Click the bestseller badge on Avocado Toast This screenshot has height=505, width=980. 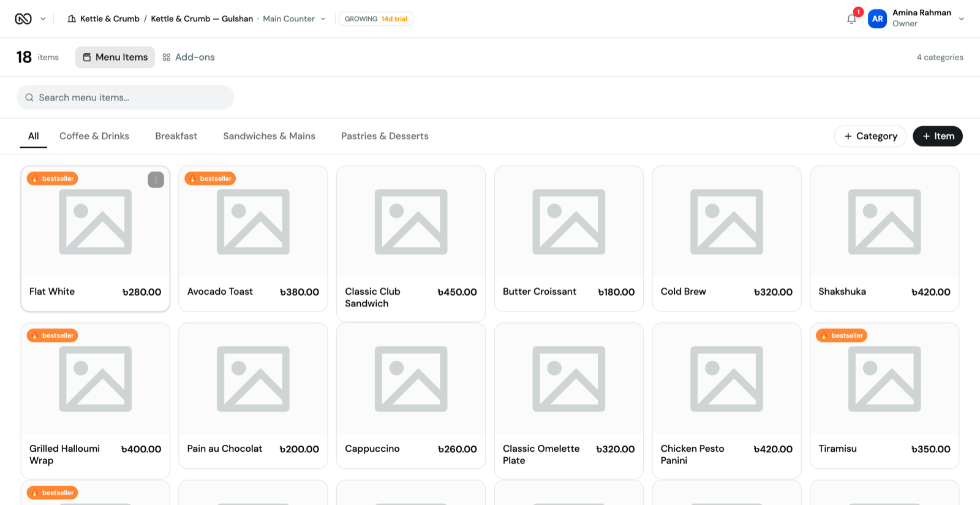pos(210,178)
